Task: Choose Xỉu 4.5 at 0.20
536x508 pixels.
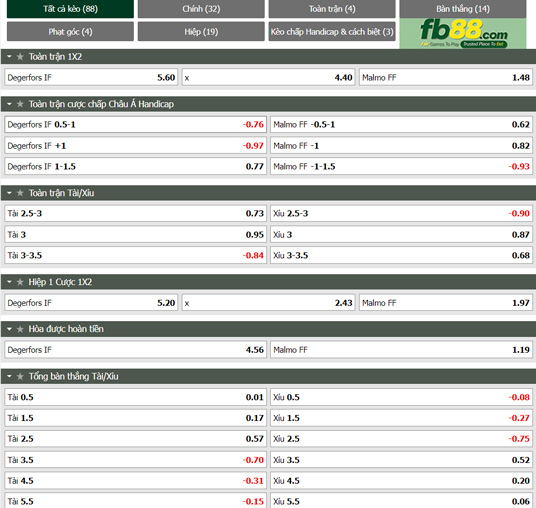Action: point(401,481)
